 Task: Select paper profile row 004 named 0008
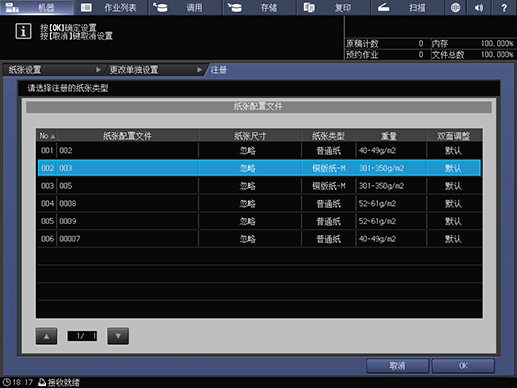259,203
